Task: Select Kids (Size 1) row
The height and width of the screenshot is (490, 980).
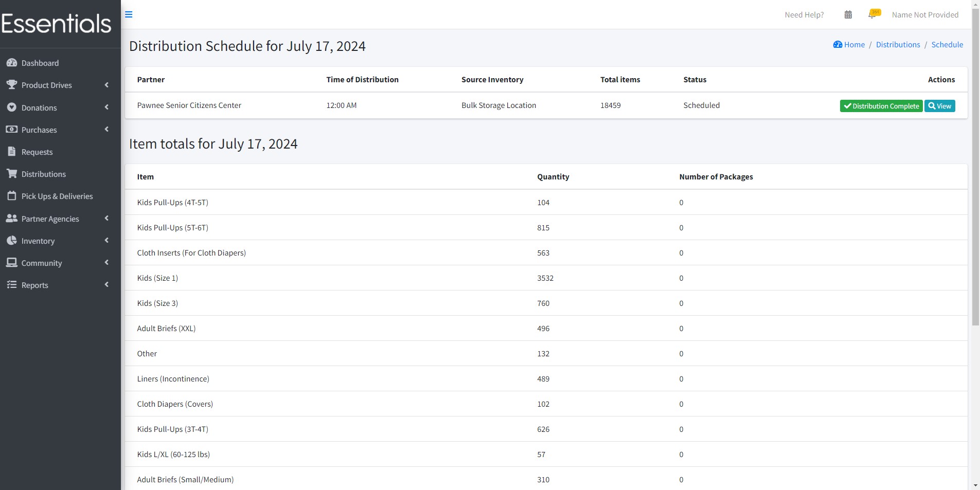Action: pyautogui.click(x=546, y=278)
